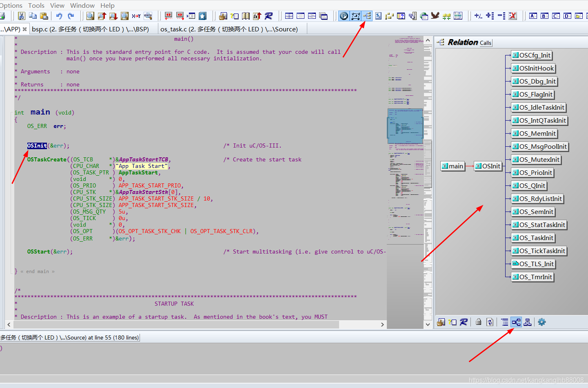Enable the horizontal call graph view
The height and width of the screenshot is (388, 588).
pos(516,322)
